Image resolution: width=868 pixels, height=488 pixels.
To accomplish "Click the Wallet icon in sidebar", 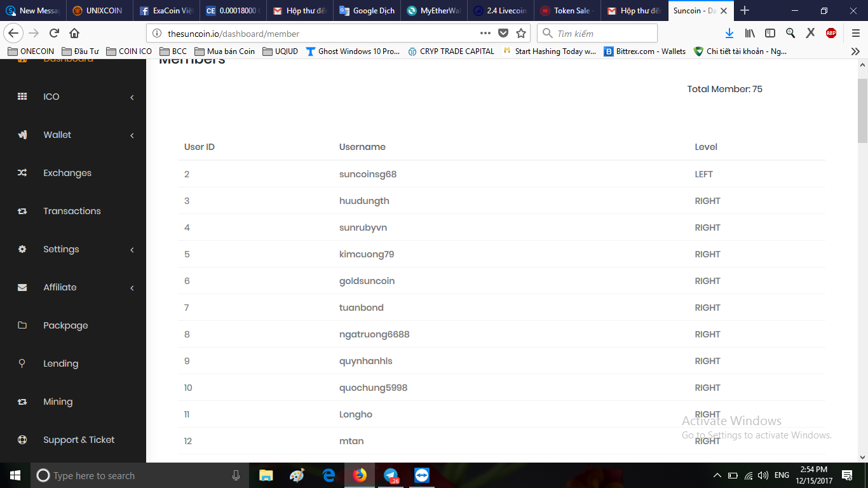I will click(x=22, y=135).
